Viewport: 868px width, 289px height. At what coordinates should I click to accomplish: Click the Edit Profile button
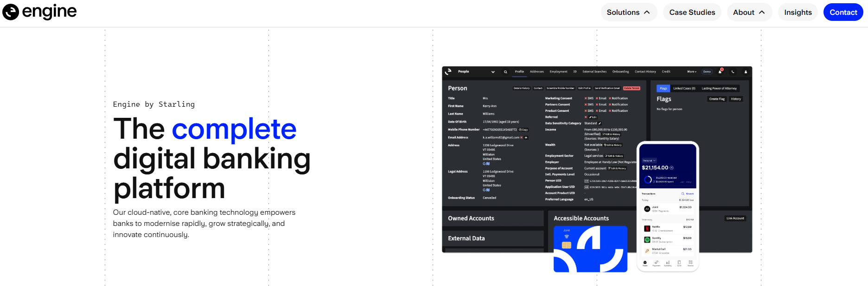coord(584,88)
